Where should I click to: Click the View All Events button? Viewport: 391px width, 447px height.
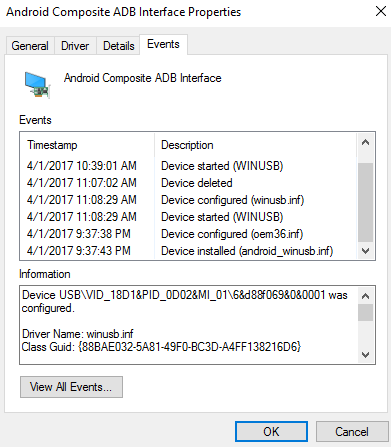click(x=71, y=387)
